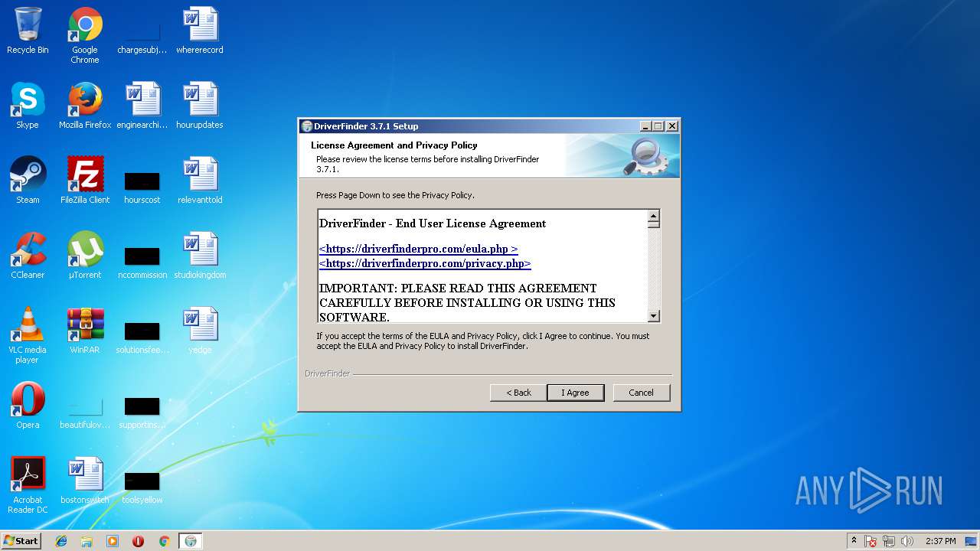
Task: Select supportins desktop file icon
Action: (x=142, y=411)
